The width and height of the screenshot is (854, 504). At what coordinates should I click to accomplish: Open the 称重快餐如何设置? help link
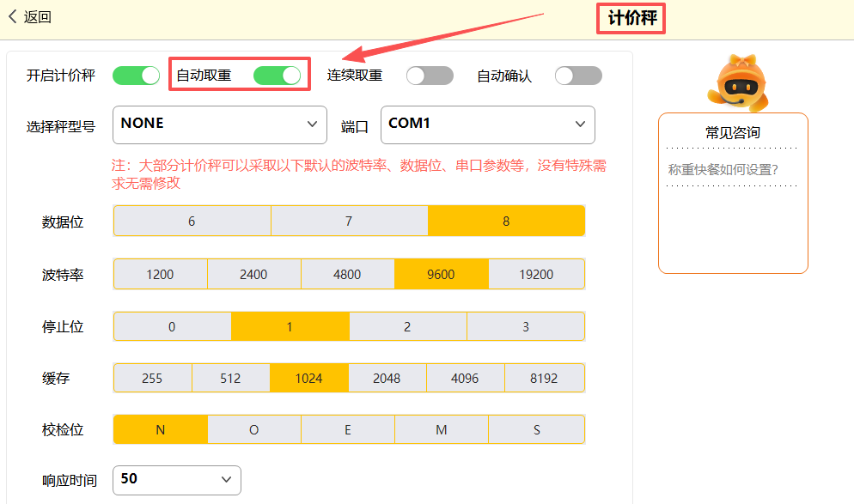[723, 170]
